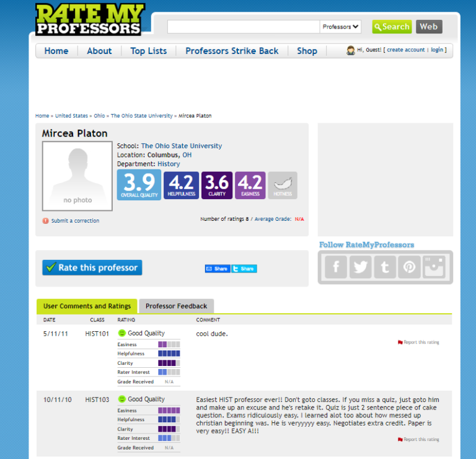The width and height of the screenshot is (476, 459).
Task: Open the Facebook follow icon
Action: click(x=336, y=267)
